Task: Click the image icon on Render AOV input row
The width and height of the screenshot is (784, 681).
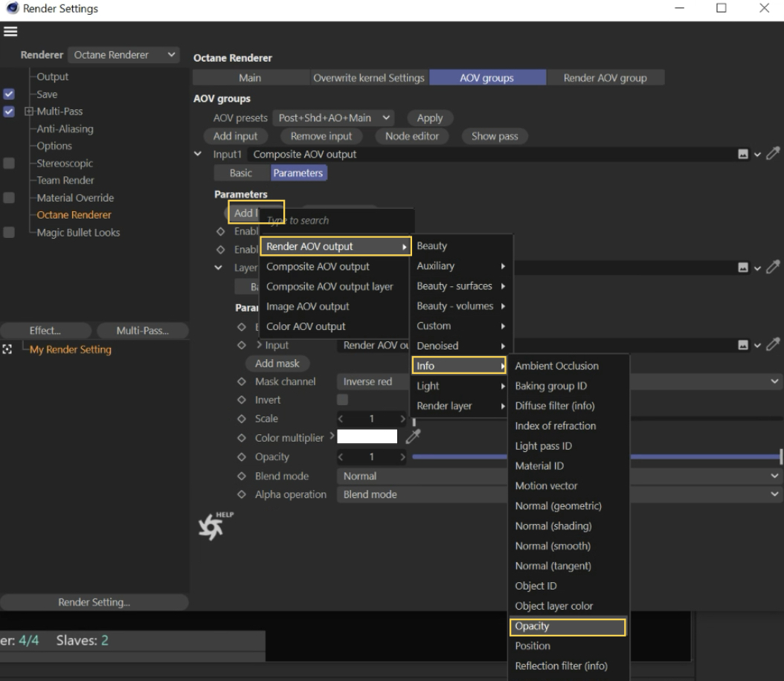Action: (x=743, y=345)
